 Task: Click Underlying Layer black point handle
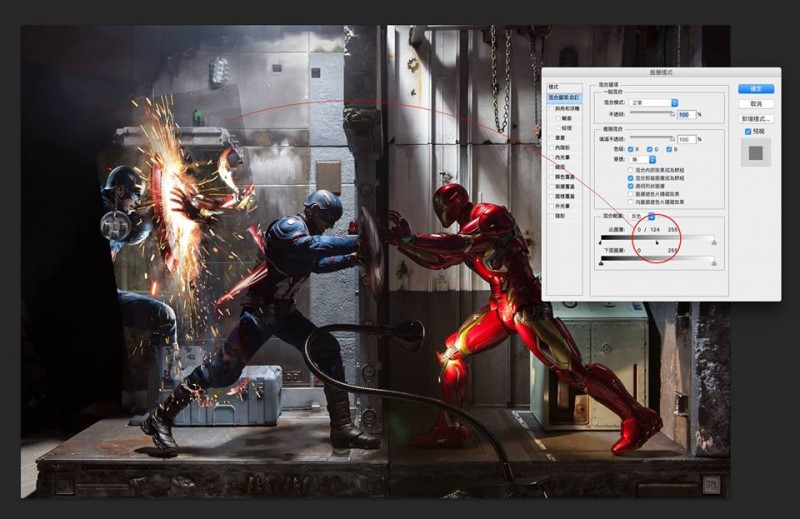(x=601, y=263)
